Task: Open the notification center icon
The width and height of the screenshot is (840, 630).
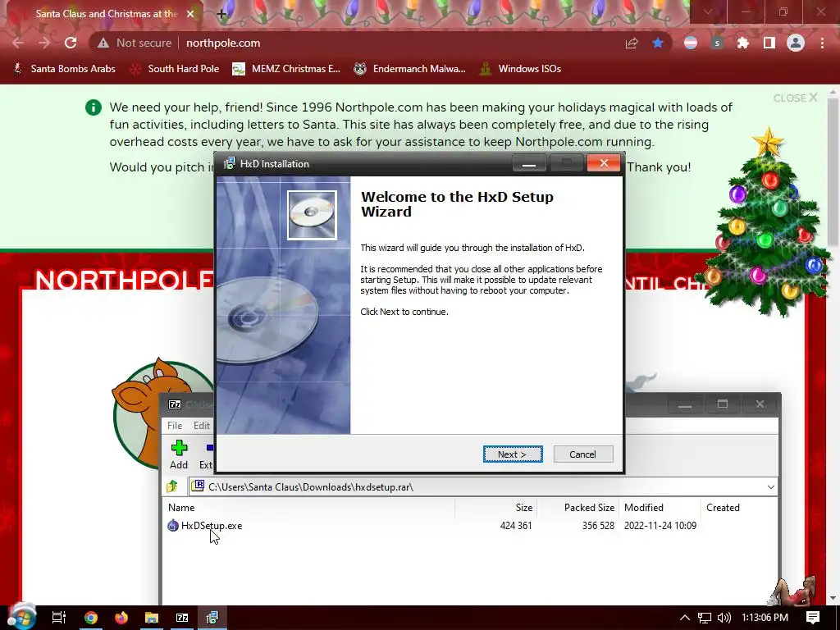Action: tap(813, 618)
